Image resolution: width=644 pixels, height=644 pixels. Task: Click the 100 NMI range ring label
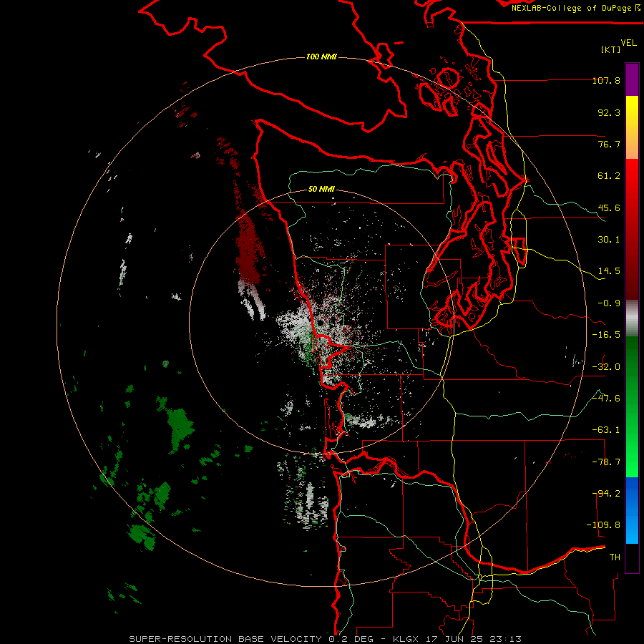pyautogui.click(x=321, y=57)
